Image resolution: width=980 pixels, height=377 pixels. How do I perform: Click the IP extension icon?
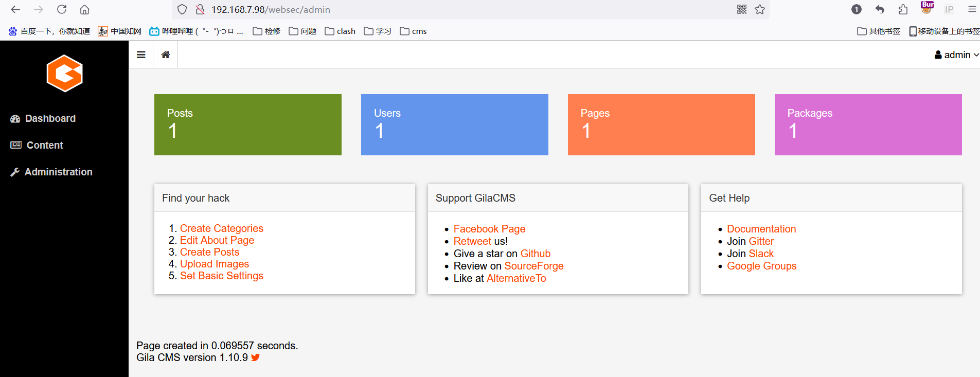click(949, 9)
